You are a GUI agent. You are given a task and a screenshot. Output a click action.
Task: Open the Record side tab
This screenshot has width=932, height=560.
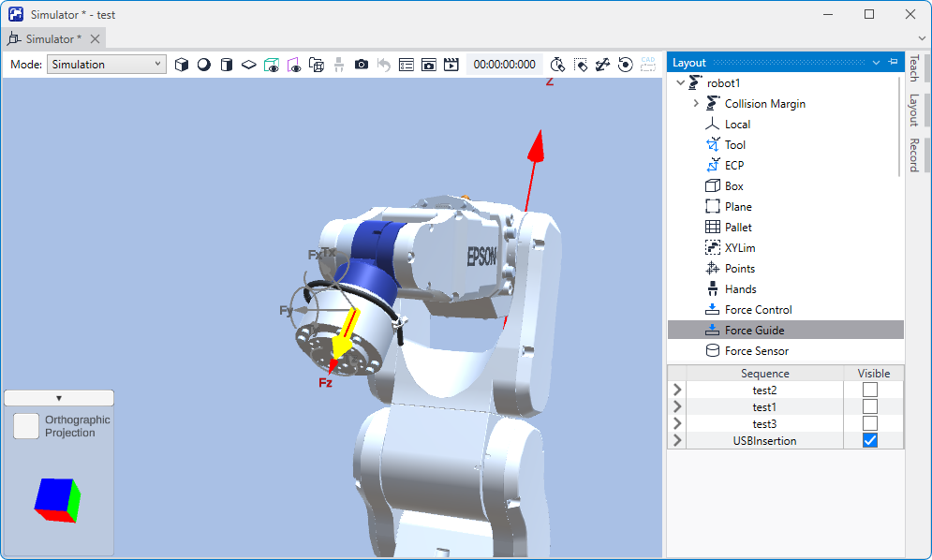click(913, 155)
